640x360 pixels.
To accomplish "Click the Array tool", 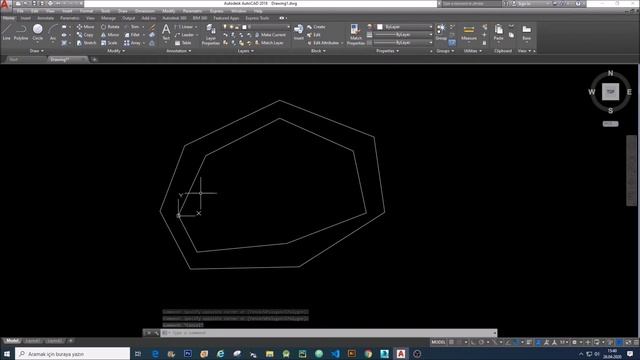I will (x=132, y=43).
